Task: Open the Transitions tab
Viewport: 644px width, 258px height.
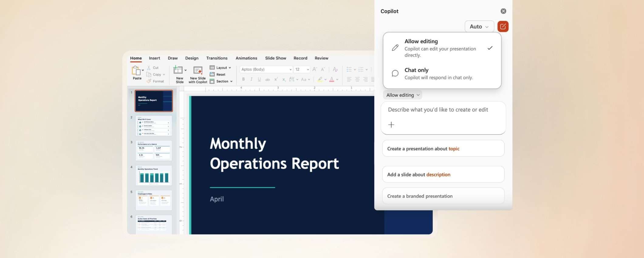Action: point(217,58)
